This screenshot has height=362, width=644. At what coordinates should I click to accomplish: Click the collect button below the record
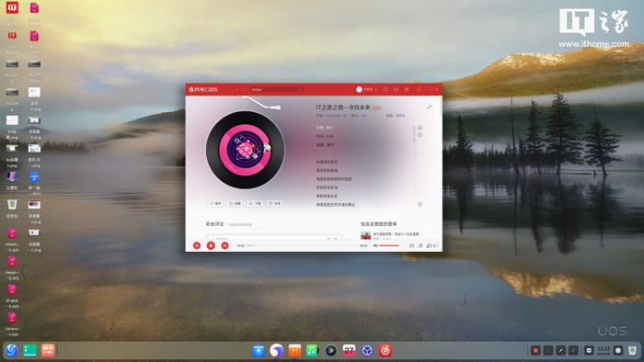(235, 203)
